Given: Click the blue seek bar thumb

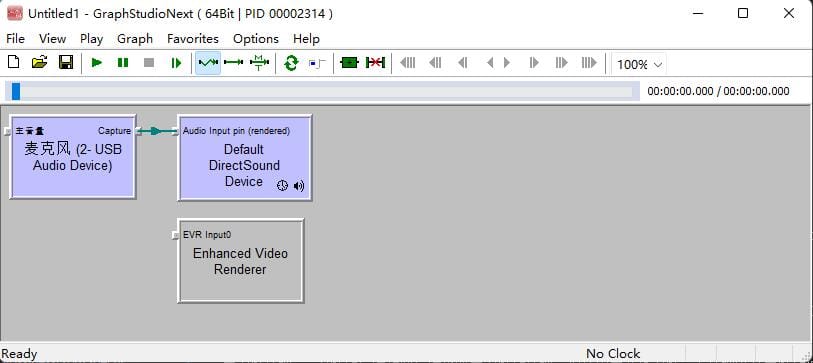Looking at the screenshot, I should coord(16,91).
